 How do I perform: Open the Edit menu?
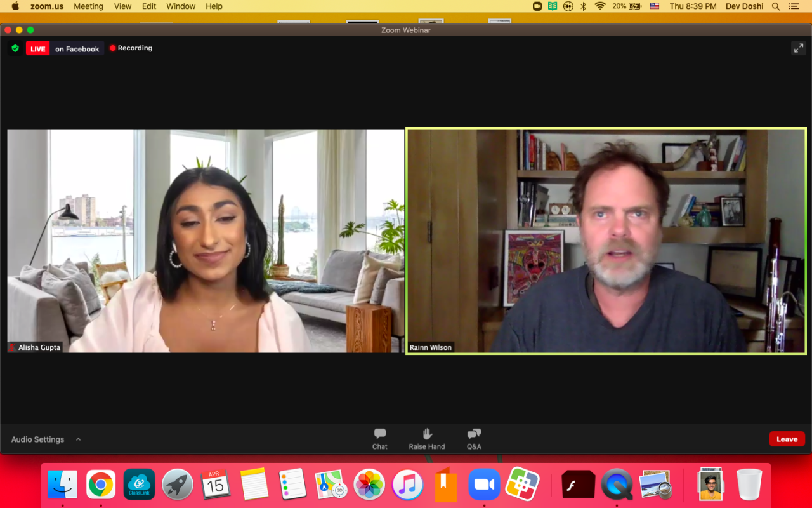coord(149,6)
